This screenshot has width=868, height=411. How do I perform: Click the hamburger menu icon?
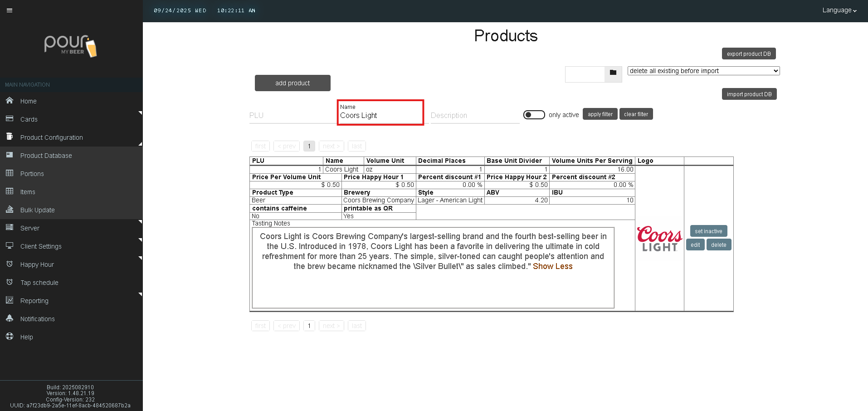coord(10,10)
